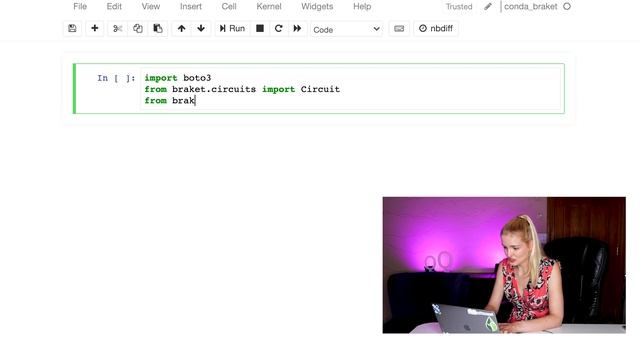Open command palette keyboard icon

pos(399,29)
